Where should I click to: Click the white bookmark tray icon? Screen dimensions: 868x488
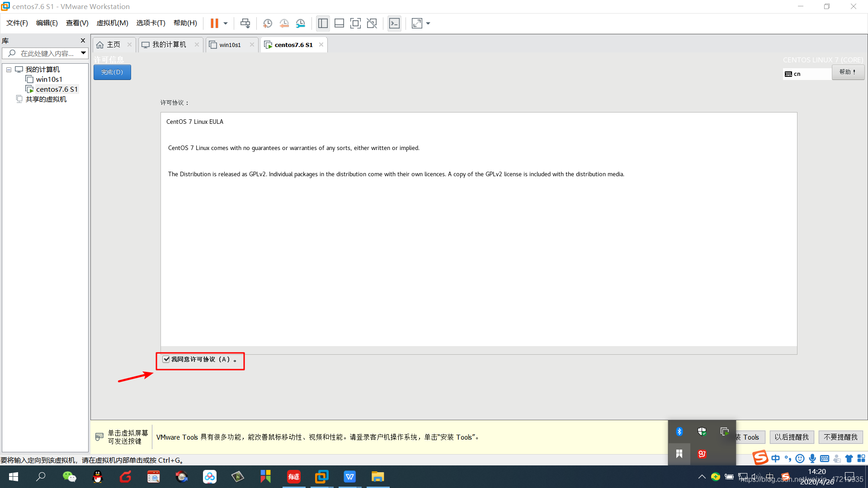click(679, 454)
